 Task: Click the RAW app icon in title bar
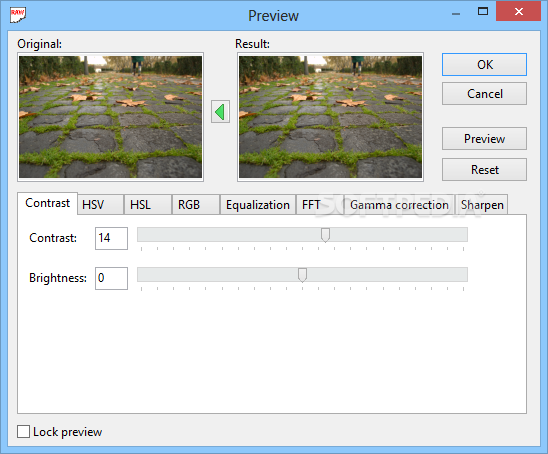coord(18,15)
